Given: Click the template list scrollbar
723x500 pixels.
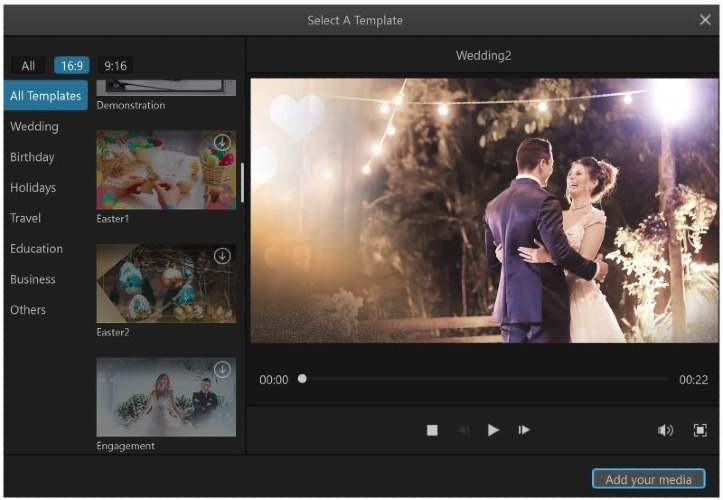Looking at the screenshot, I should point(241,182).
